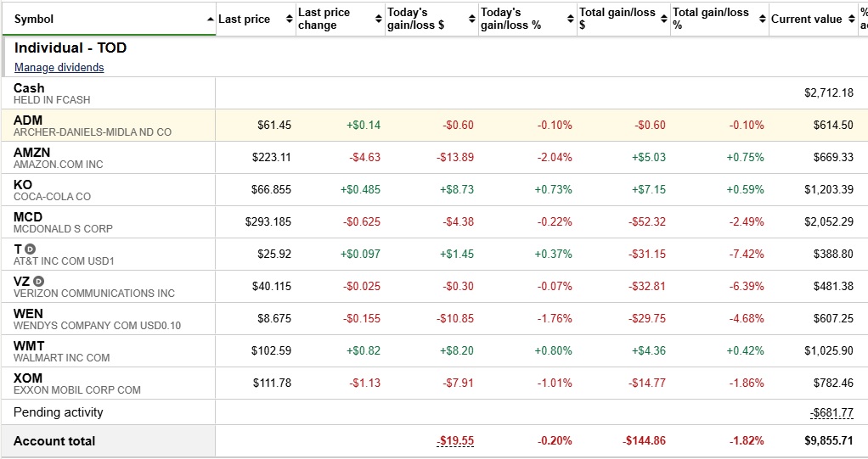The height and width of the screenshot is (459, 868).
Task: Click the Current value sort arrows
Action: coord(851,19)
